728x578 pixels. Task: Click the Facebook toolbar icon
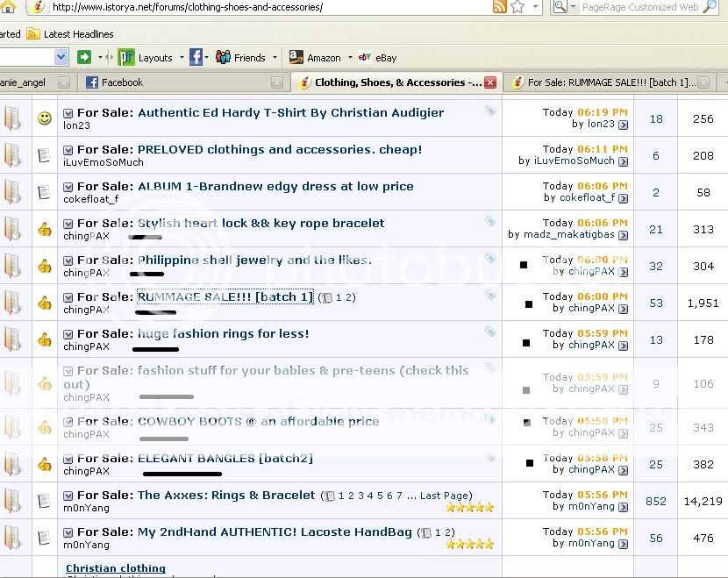coord(196,57)
